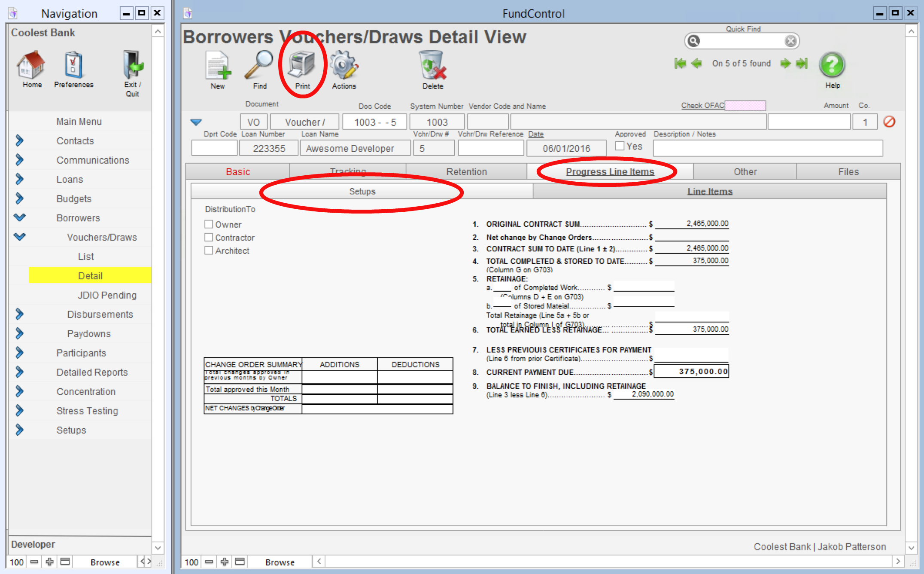Zoom out in Navigation status bar
This screenshot has height=574, width=924.
34,562
